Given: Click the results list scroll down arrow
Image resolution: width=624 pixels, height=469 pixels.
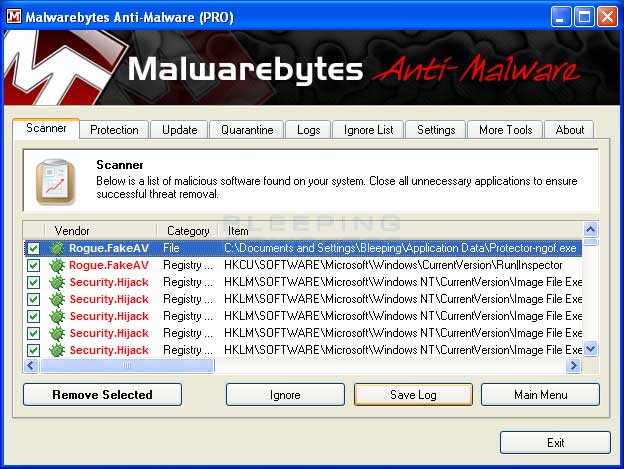Looking at the screenshot, I should [591, 349].
